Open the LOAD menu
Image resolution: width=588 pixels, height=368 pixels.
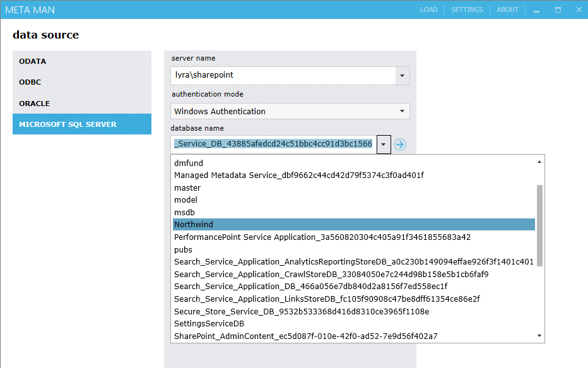pos(428,9)
